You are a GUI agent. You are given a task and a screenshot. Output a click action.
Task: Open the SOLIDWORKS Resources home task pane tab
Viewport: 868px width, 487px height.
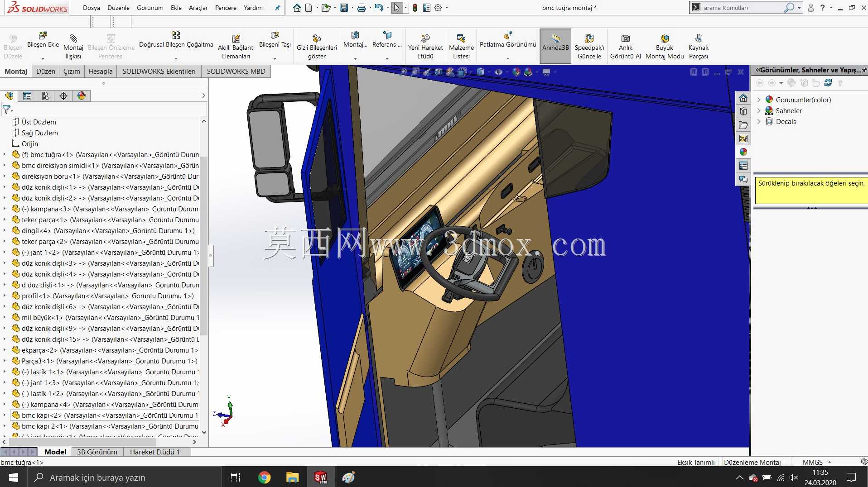point(743,98)
